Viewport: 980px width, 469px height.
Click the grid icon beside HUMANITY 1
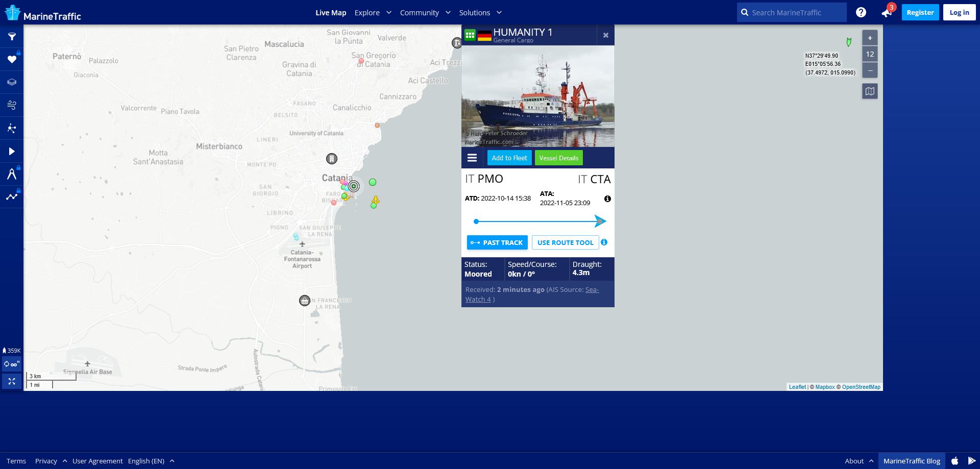point(470,35)
